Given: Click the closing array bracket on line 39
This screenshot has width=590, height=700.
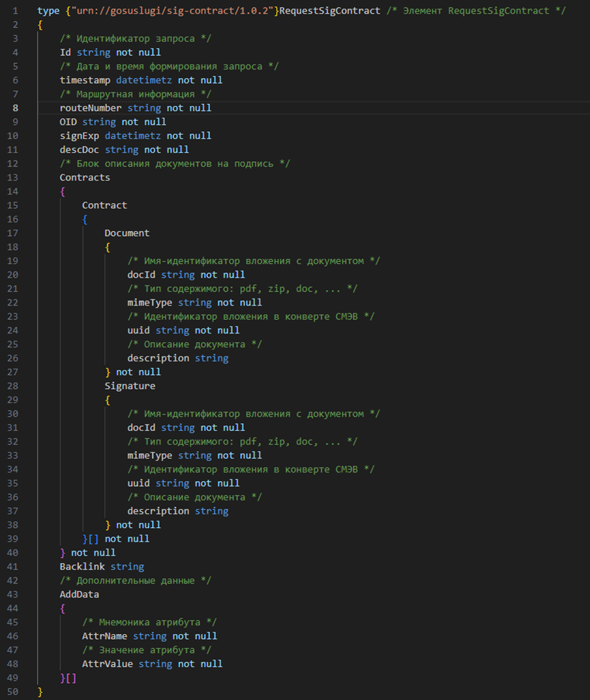Looking at the screenshot, I should 93,539.
